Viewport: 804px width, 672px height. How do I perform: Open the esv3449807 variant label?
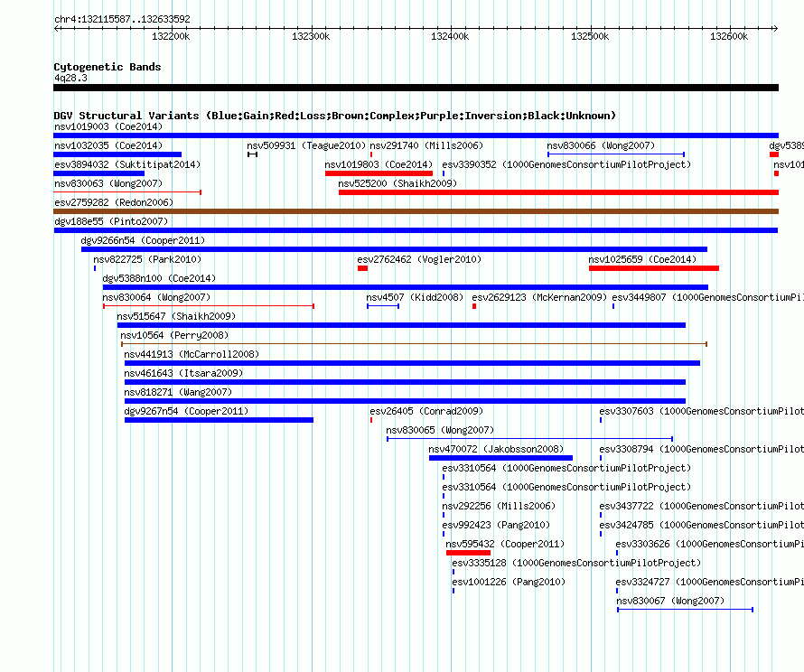tap(707, 297)
